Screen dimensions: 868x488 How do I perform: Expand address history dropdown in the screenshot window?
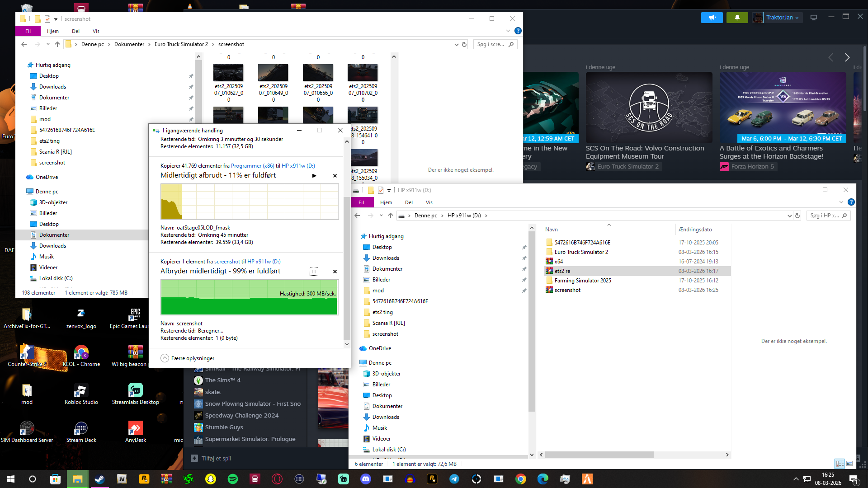click(x=456, y=44)
